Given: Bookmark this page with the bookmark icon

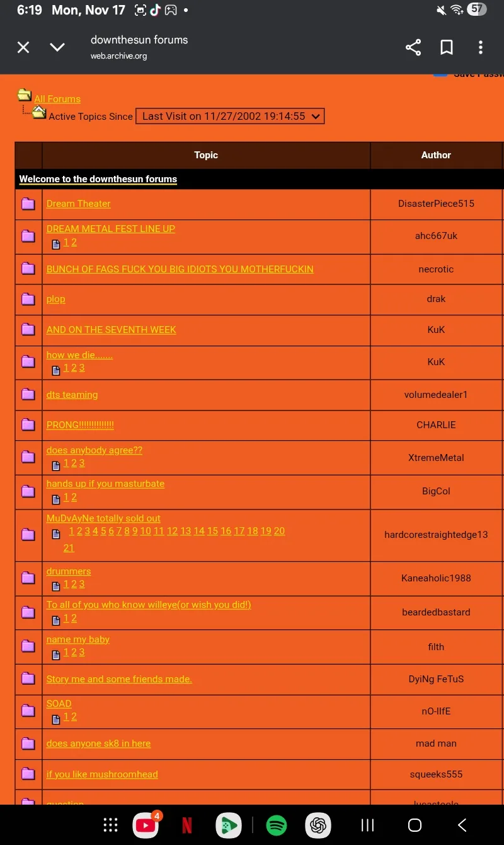Looking at the screenshot, I should (447, 47).
